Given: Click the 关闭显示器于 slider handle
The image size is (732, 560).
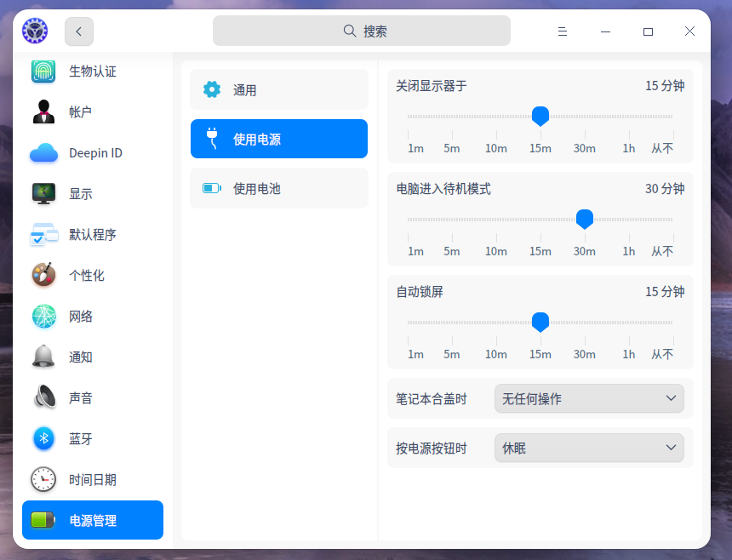Looking at the screenshot, I should [540, 117].
